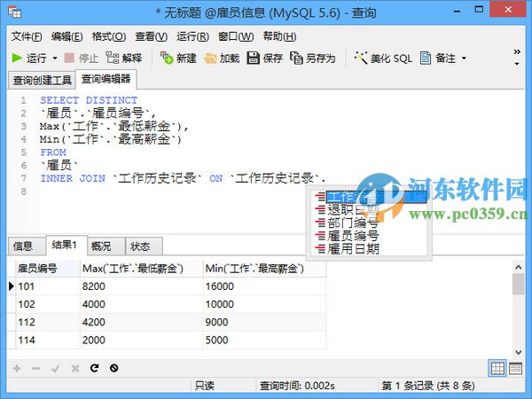This screenshot has width=532, height=399.
Task: Open the 运行(R) menu
Action: pyautogui.click(x=192, y=36)
